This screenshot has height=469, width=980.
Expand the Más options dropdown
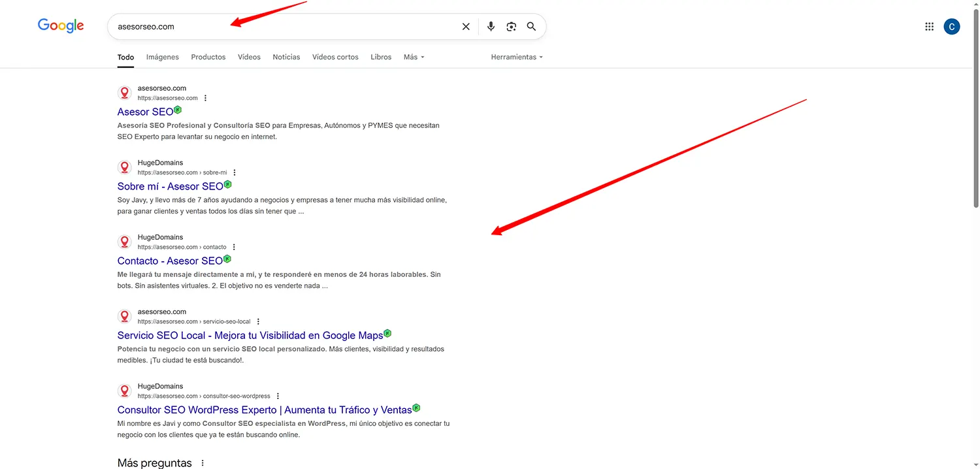click(414, 57)
